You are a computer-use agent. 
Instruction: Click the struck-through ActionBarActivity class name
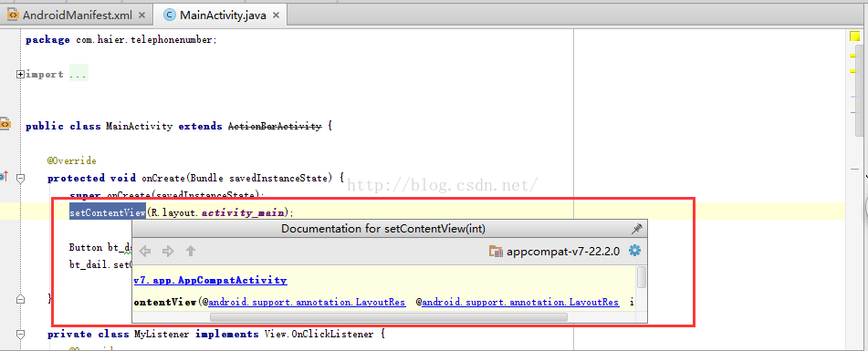[275, 126]
